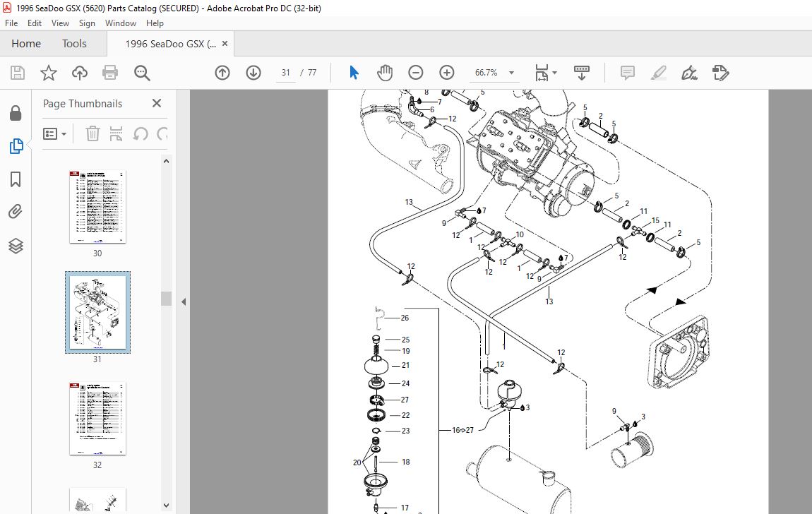Zoom in with plus button
The height and width of the screenshot is (514, 812).
click(x=446, y=73)
